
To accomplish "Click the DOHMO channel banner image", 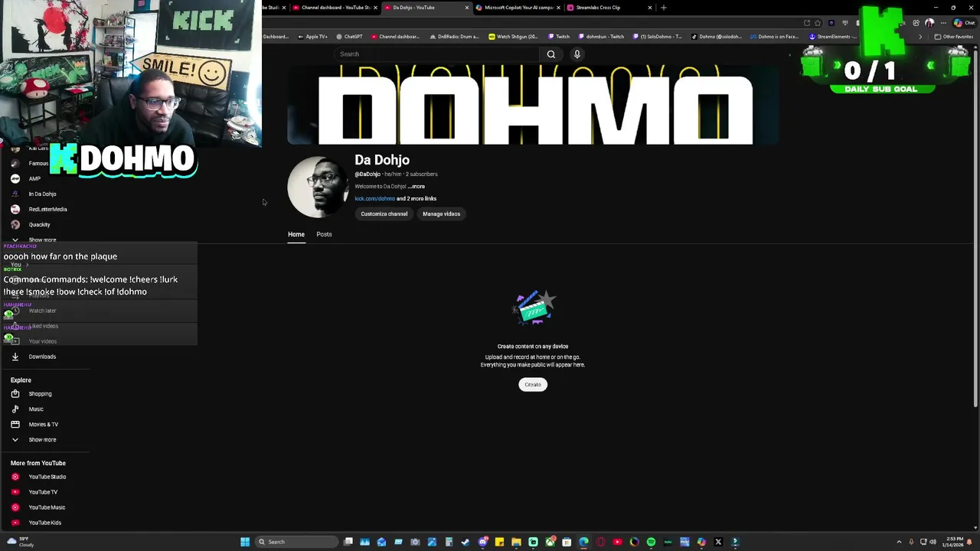I will pos(533,105).
